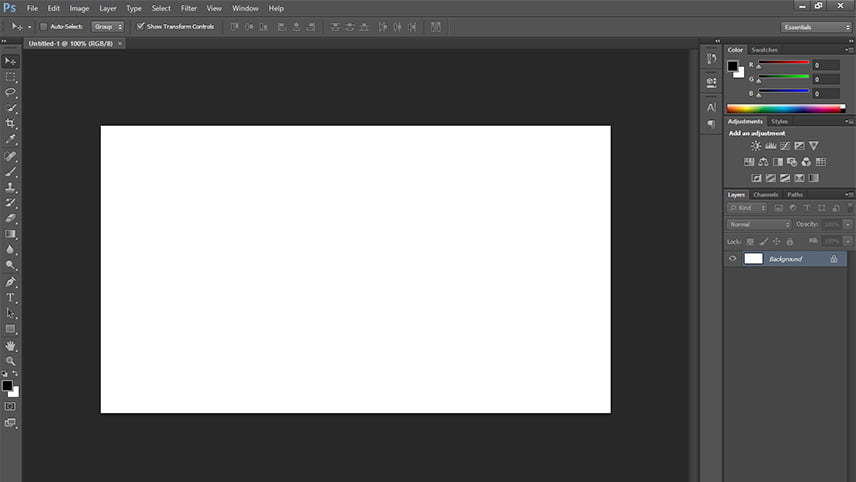This screenshot has width=856, height=482.
Task: Add an Invert adjustment layer
Action: coord(756,178)
